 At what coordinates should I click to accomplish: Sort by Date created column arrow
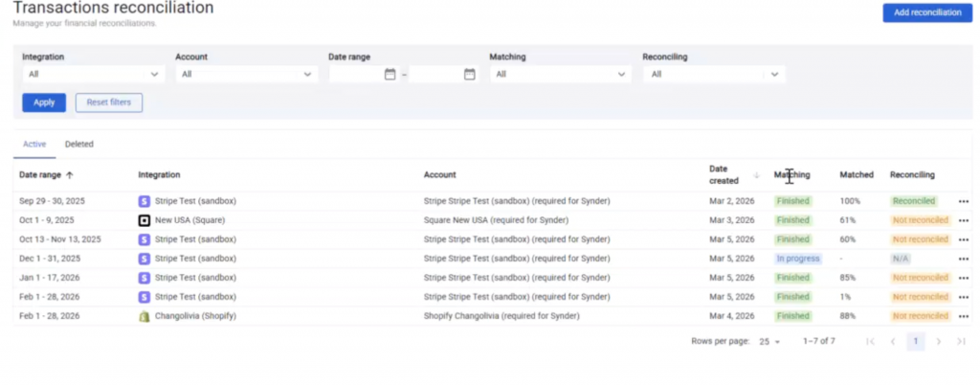click(x=756, y=175)
